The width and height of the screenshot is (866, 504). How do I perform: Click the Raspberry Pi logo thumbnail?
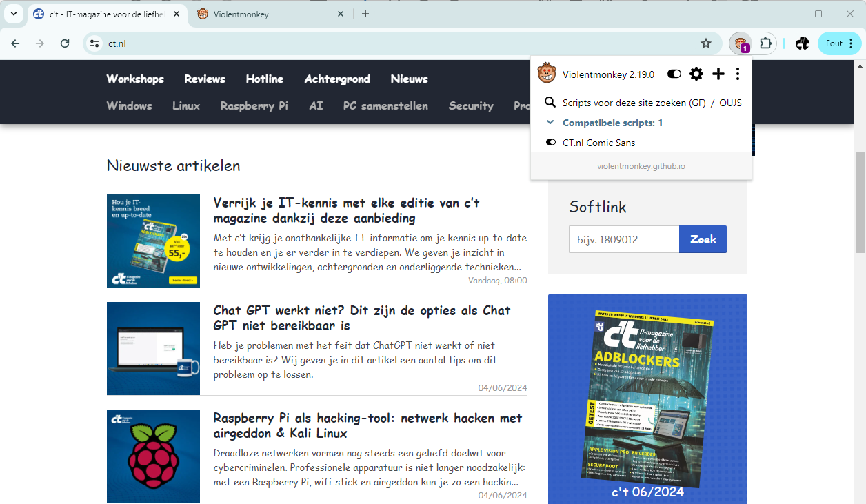[x=153, y=456]
